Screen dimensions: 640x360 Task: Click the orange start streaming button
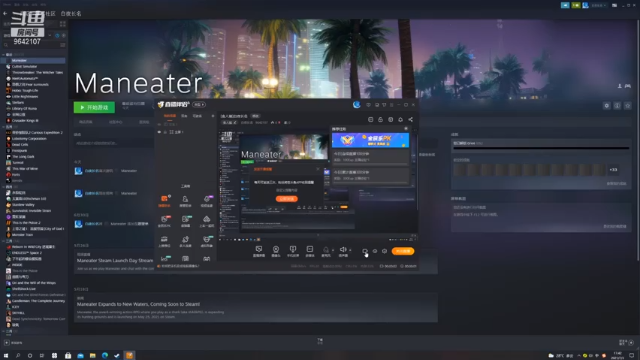click(x=403, y=251)
